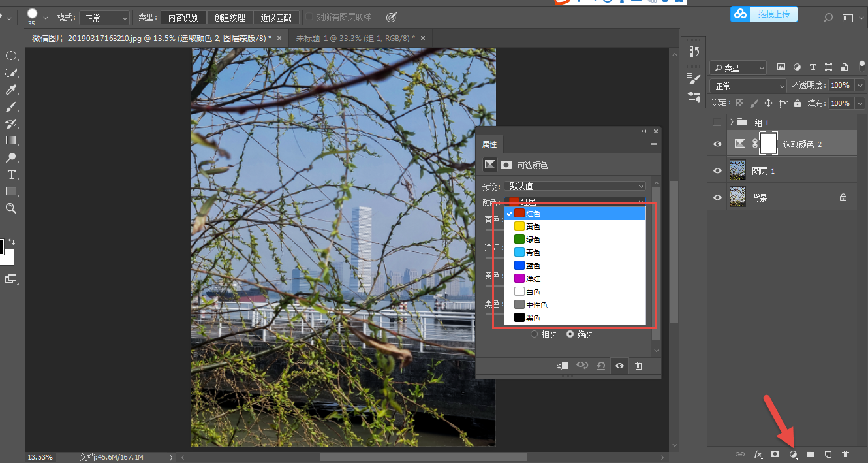The width and height of the screenshot is (868, 463).
Task: Filter layers by shape layers icon
Action: pos(829,67)
